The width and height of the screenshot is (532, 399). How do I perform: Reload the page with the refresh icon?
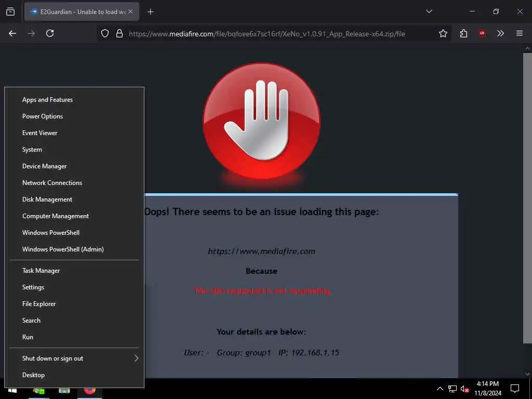coord(50,33)
